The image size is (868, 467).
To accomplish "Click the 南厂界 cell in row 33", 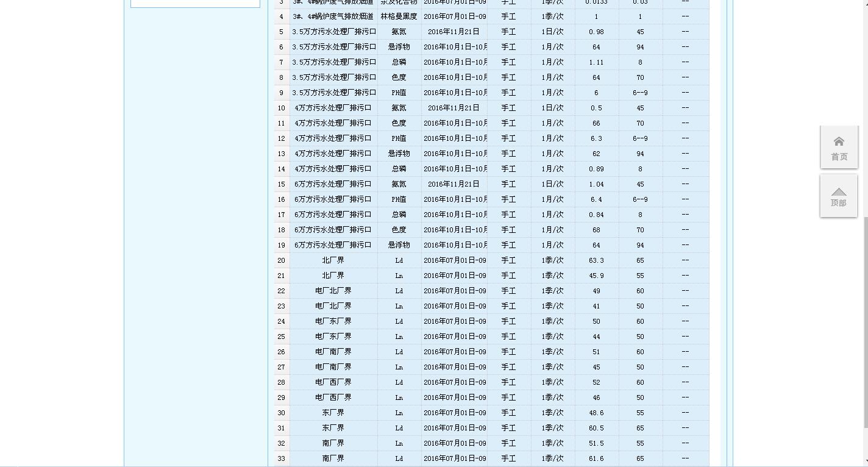I will (333, 458).
